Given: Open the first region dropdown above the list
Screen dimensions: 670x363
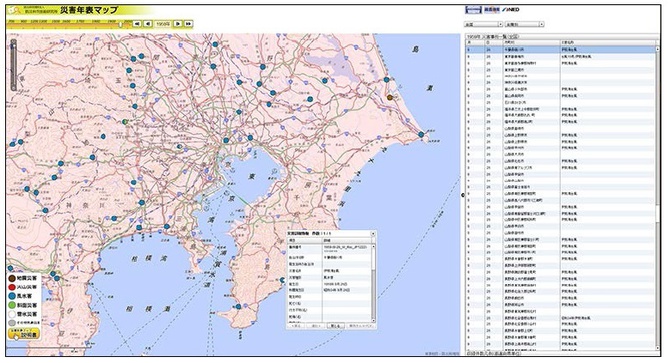Looking at the screenshot, I should point(483,24).
